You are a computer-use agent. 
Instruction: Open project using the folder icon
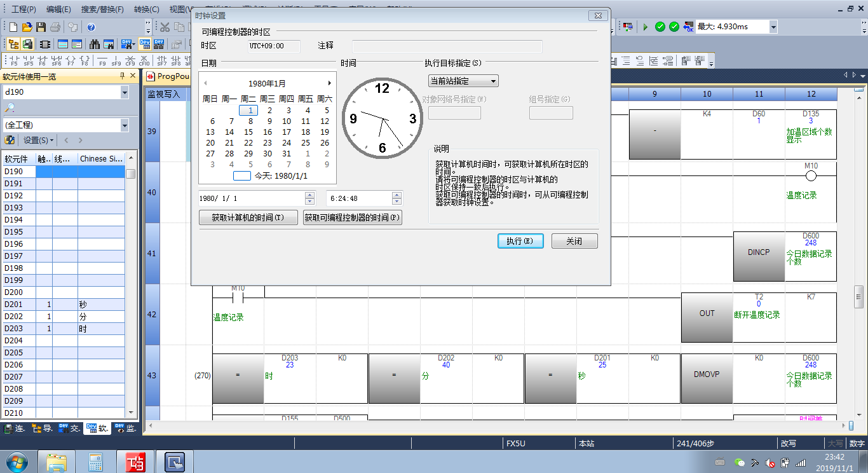click(27, 27)
